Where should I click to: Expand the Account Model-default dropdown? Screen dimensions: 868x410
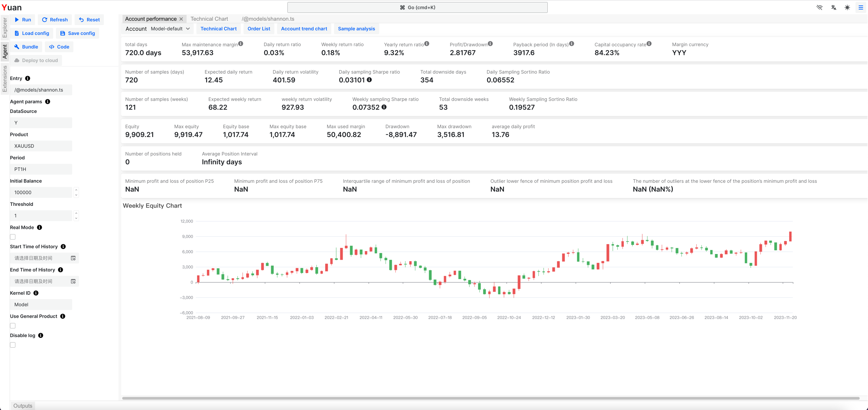tap(170, 29)
